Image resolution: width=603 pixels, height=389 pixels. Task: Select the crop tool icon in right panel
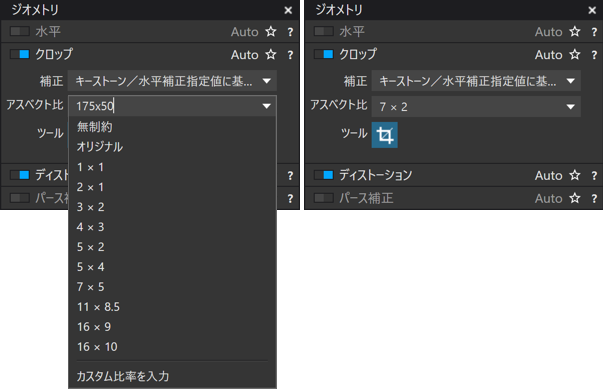(385, 135)
